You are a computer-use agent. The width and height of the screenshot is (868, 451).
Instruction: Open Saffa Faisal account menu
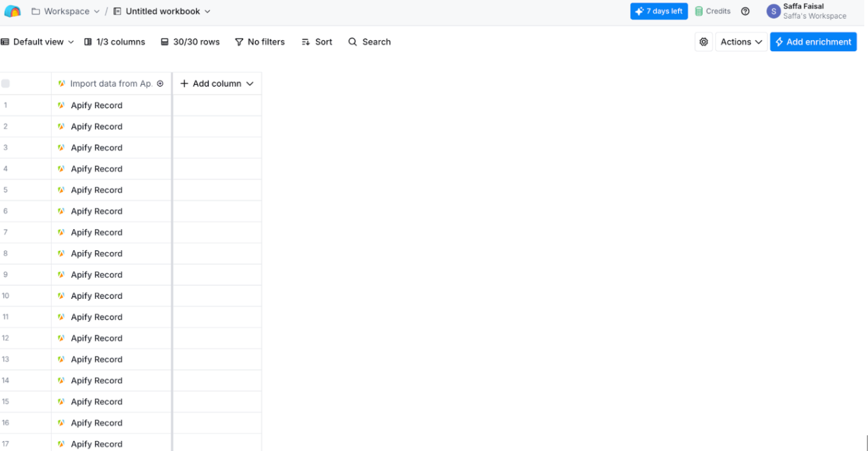point(807,11)
